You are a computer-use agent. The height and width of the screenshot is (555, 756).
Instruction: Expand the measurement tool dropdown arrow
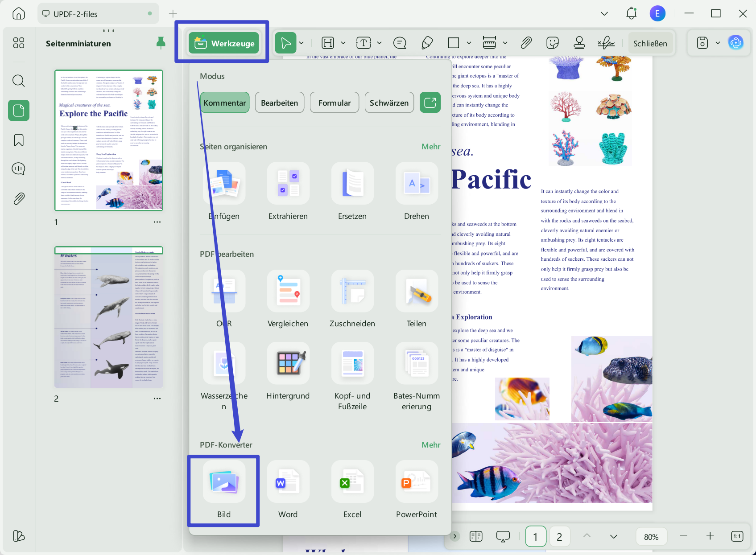click(x=505, y=43)
